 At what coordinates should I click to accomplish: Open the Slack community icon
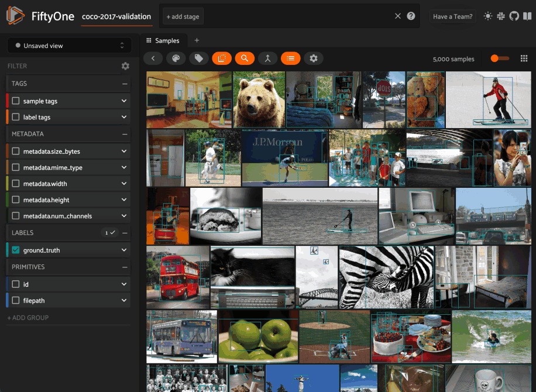click(501, 16)
